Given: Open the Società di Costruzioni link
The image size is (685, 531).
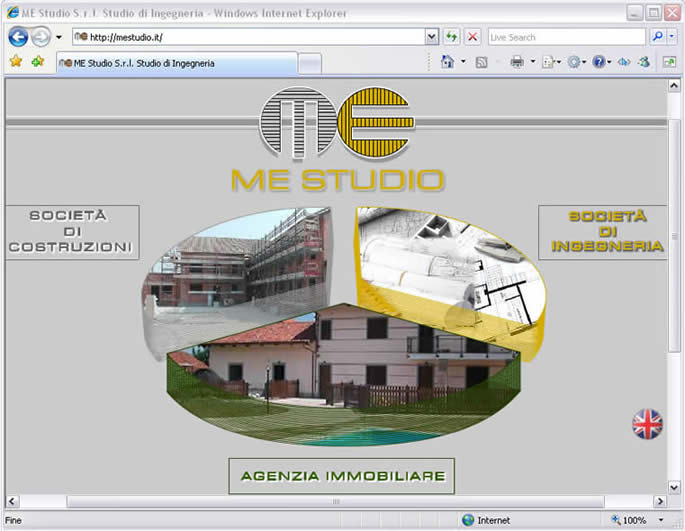Looking at the screenshot, I should [x=71, y=232].
